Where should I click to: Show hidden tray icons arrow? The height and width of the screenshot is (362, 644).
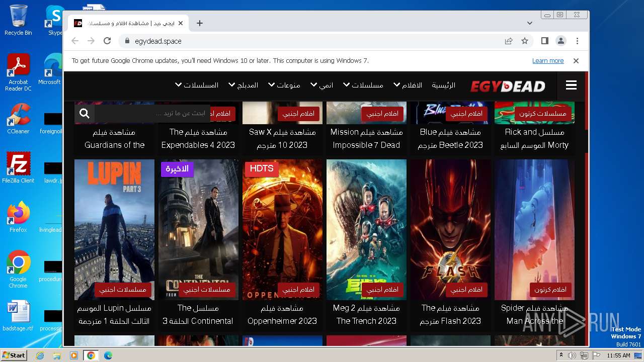tap(561, 355)
